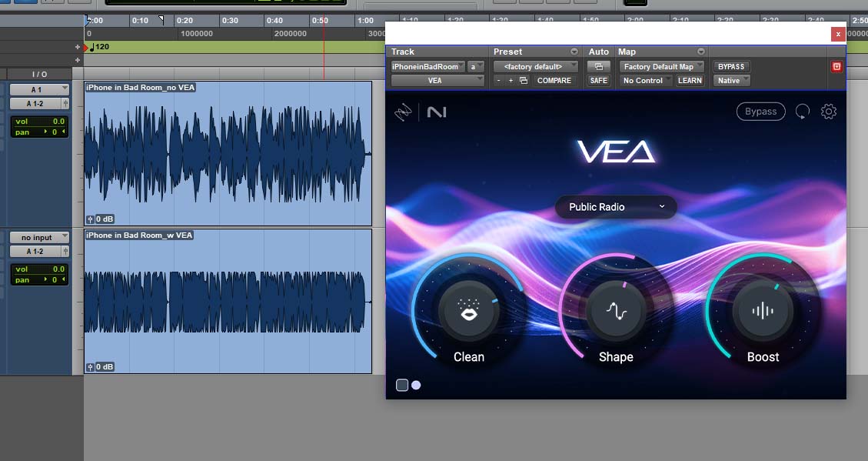Screen dimensions: 868x461
Task: Click the 0:30 mark on the timeline ruler
Action: 230,21
